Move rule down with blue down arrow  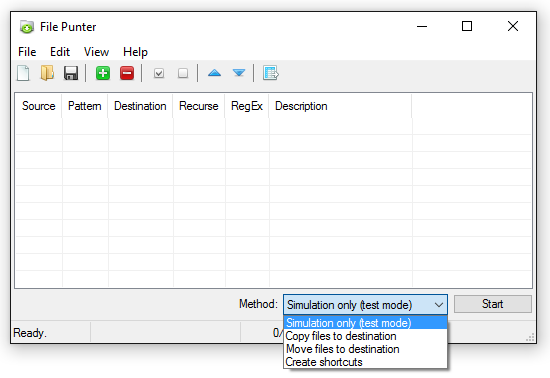(x=239, y=73)
